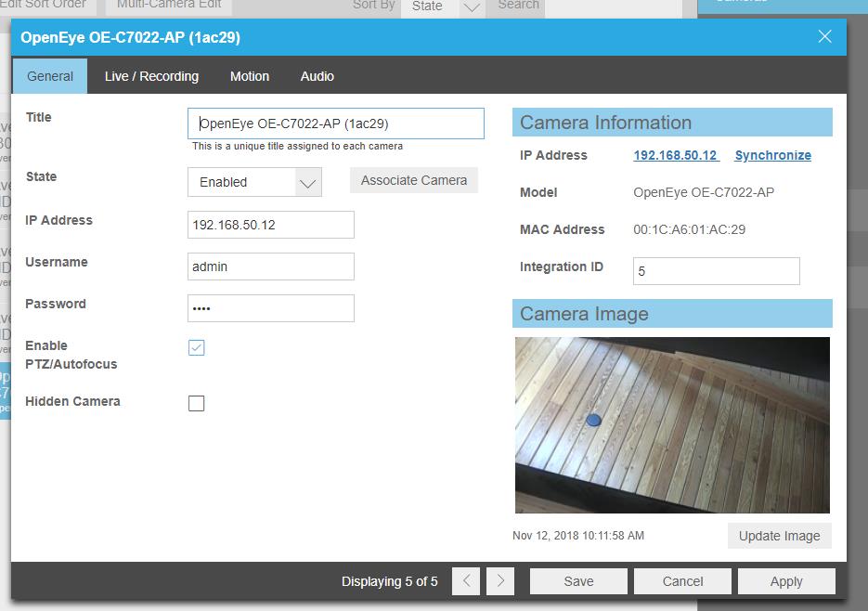This screenshot has width=868, height=611.
Task: Click the camera image preview thumbnail
Action: point(672,425)
